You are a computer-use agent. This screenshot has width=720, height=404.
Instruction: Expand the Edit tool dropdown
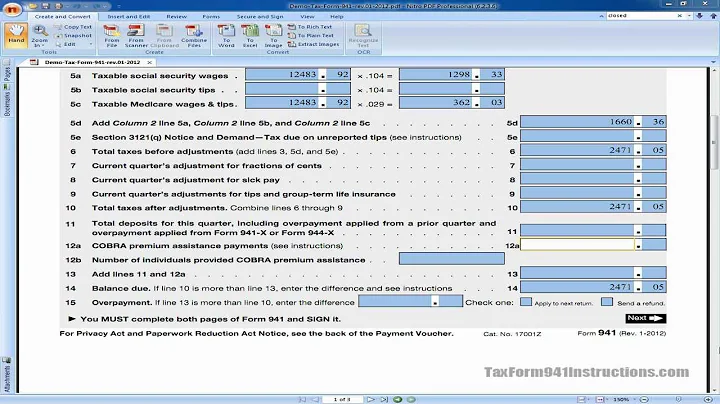point(91,45)
